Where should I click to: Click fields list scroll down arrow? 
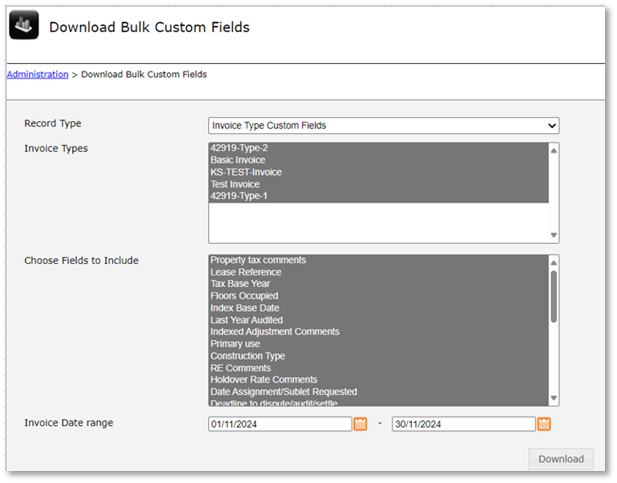click(x=554, y=398)
